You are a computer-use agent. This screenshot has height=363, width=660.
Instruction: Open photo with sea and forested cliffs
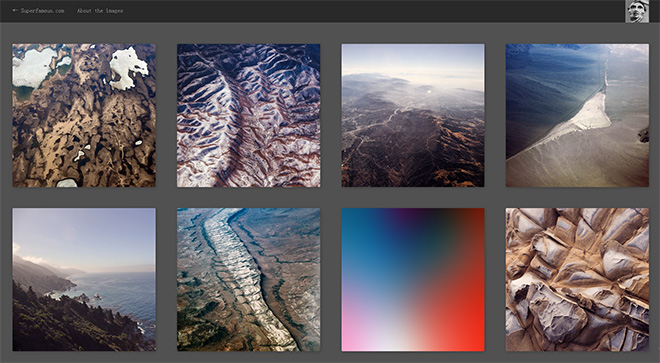click(84, 280)
